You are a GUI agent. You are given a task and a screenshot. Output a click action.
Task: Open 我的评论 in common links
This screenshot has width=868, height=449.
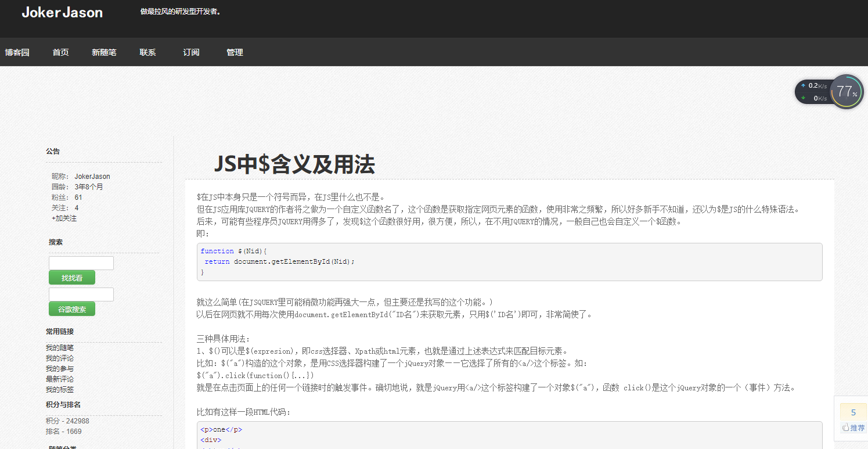tap(60, 358)
